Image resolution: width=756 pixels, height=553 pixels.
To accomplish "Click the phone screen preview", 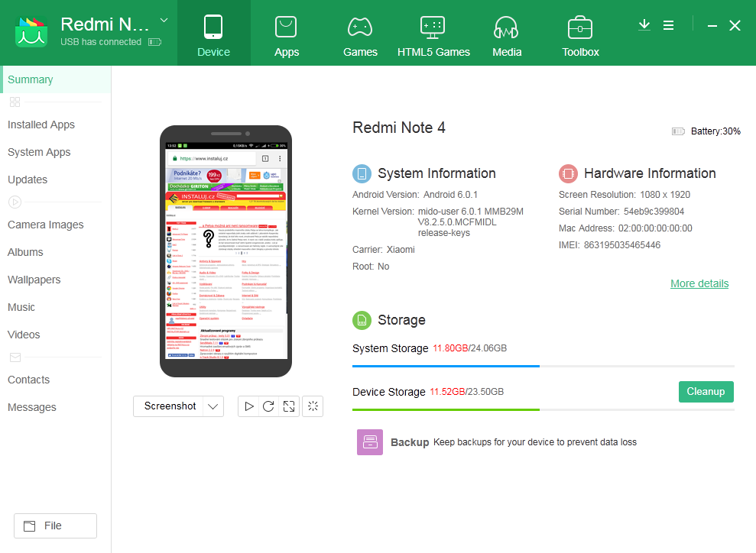I will (226, 251).
